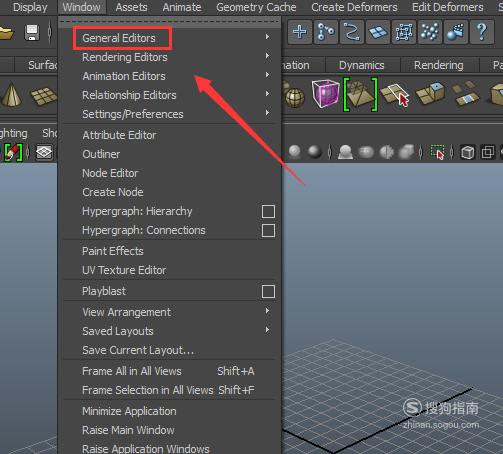503x454 pixels.
Task: Click the save scene floppy disk icon
Action: pyautogui.click(x=32, y=32)
